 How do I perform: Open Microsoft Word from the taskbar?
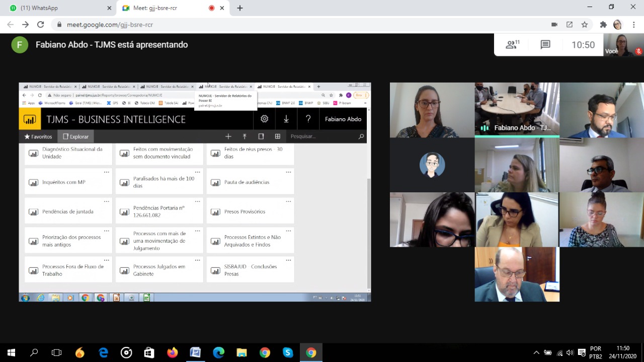click(x=195, y=353)
